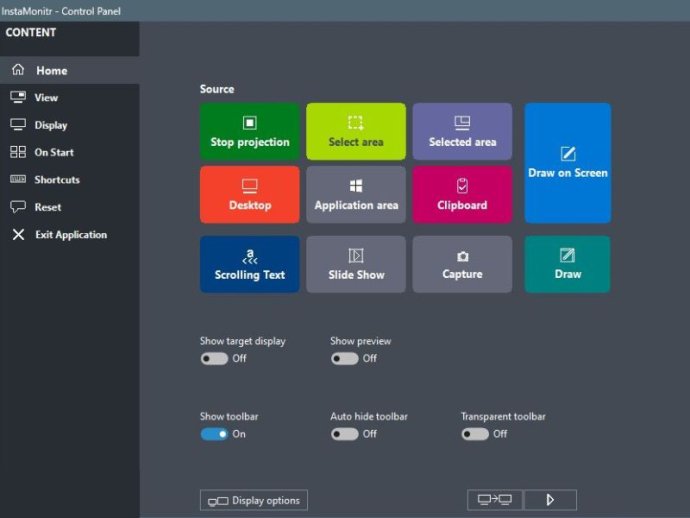Click the play arrow button
This screenshot has height=518, width=690.
(x=550, y=500)
